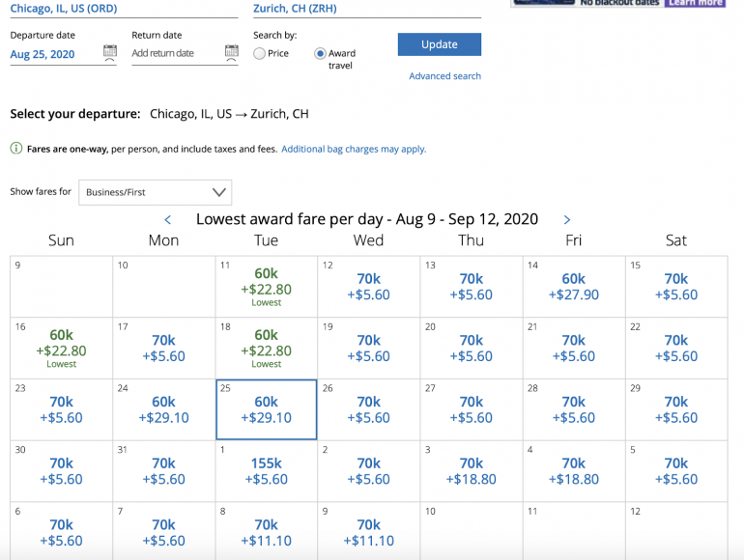
Task: Click the Add return date field
Action: click(x=174, y=54)
